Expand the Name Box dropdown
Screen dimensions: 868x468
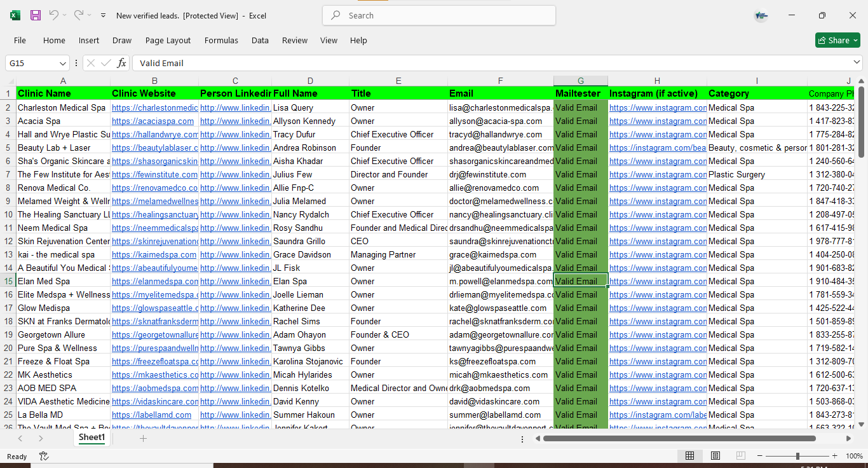(63, 63)
